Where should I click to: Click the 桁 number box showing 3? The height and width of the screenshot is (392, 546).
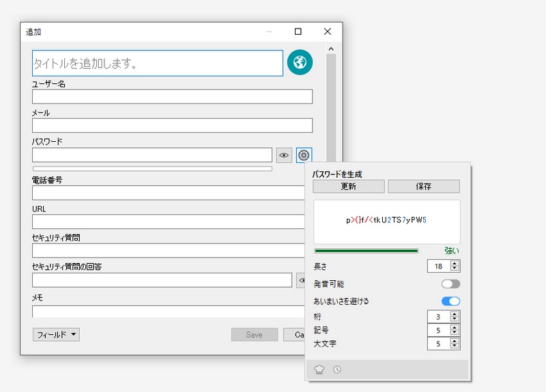tap(438, 316)
